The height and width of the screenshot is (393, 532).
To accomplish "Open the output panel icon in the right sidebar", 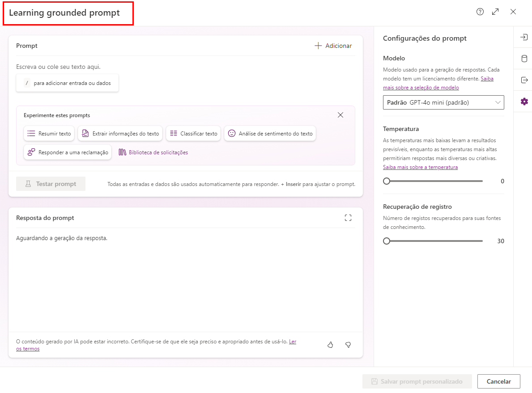I will pyautogui.click(x=524, y=80).
